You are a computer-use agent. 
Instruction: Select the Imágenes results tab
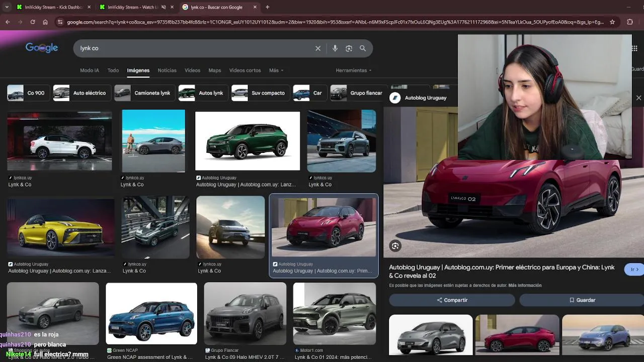pos(138,70)
